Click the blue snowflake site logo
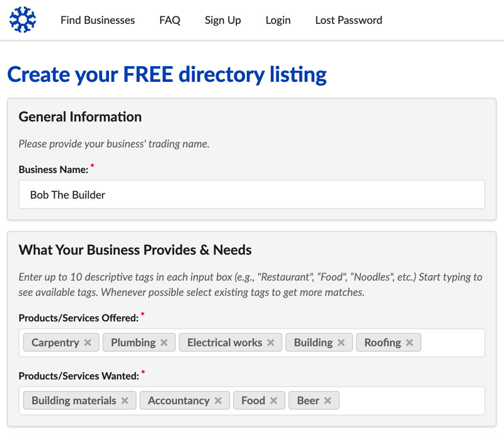504x435 pixels. point(23,20)
